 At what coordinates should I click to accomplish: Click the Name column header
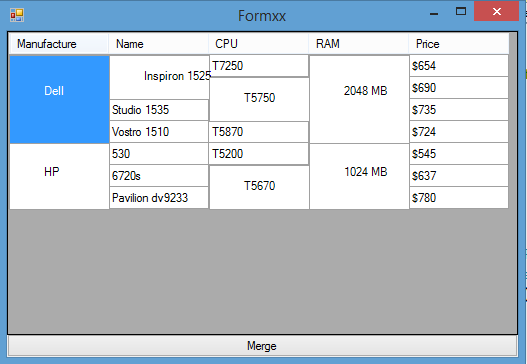[159, 44]
